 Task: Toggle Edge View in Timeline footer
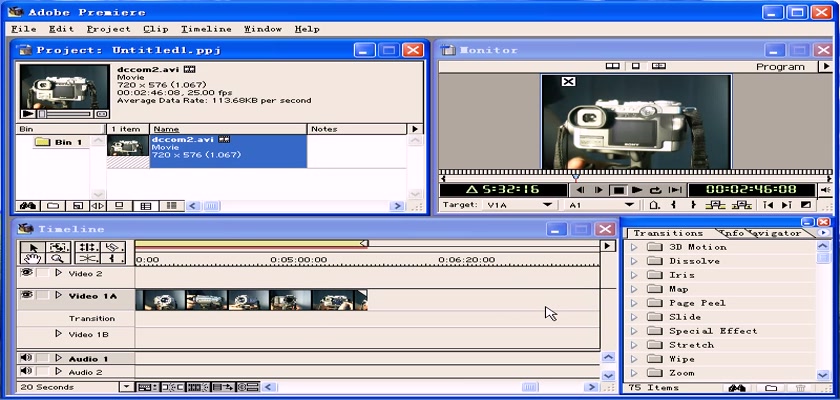[x=198, y=387]
